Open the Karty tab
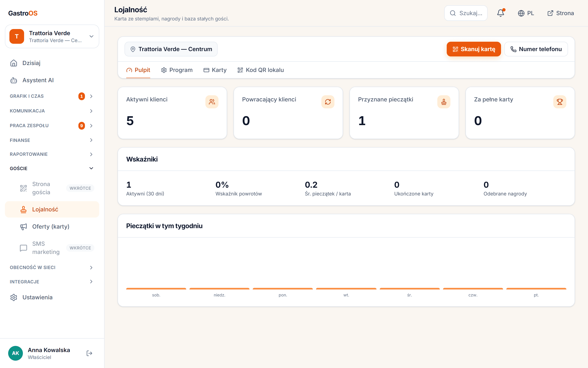The width and height of the screenshot is (588, 368). tap(215, 70)
